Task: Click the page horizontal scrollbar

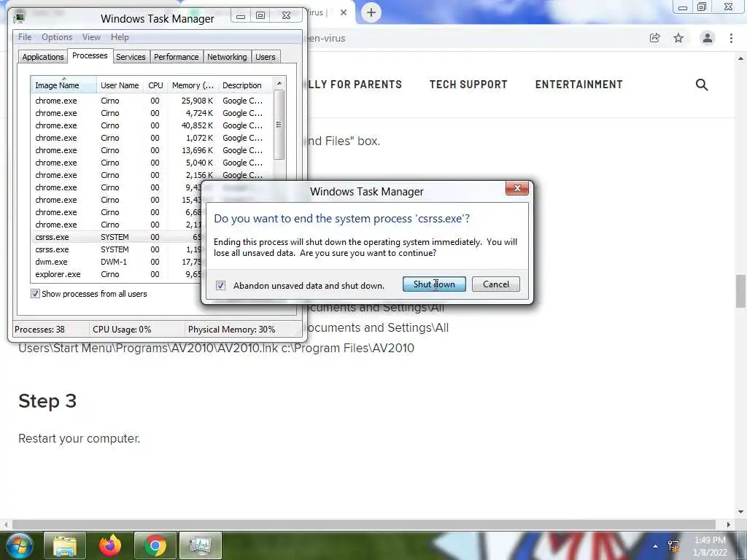Action: point(363,524)
